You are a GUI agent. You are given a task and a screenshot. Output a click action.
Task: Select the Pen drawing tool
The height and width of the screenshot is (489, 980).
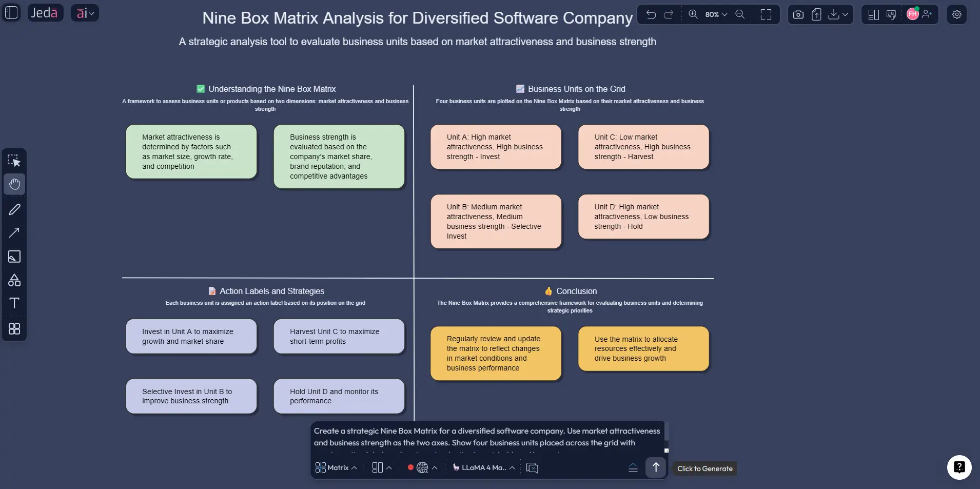(x=14, y=209)
